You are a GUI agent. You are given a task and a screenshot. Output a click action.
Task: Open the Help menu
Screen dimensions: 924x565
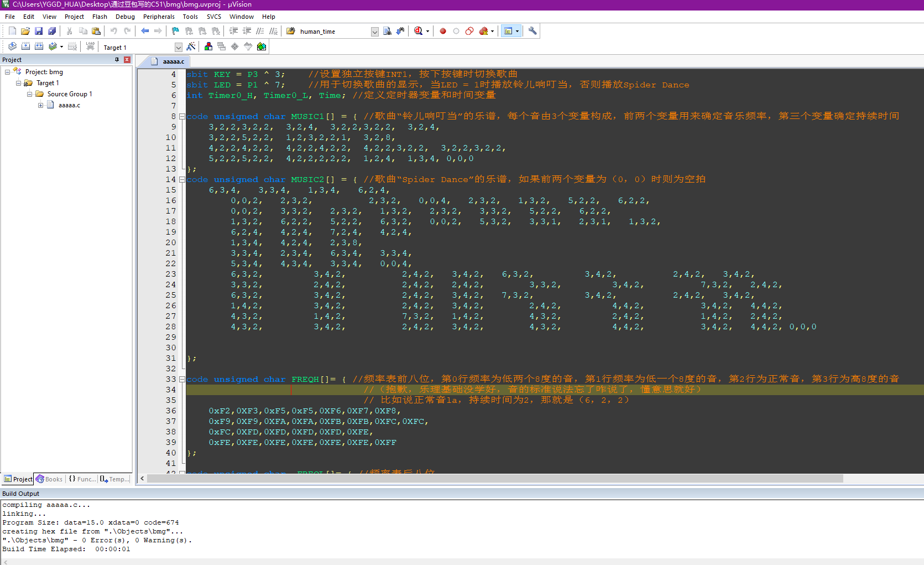click(269, 17)
